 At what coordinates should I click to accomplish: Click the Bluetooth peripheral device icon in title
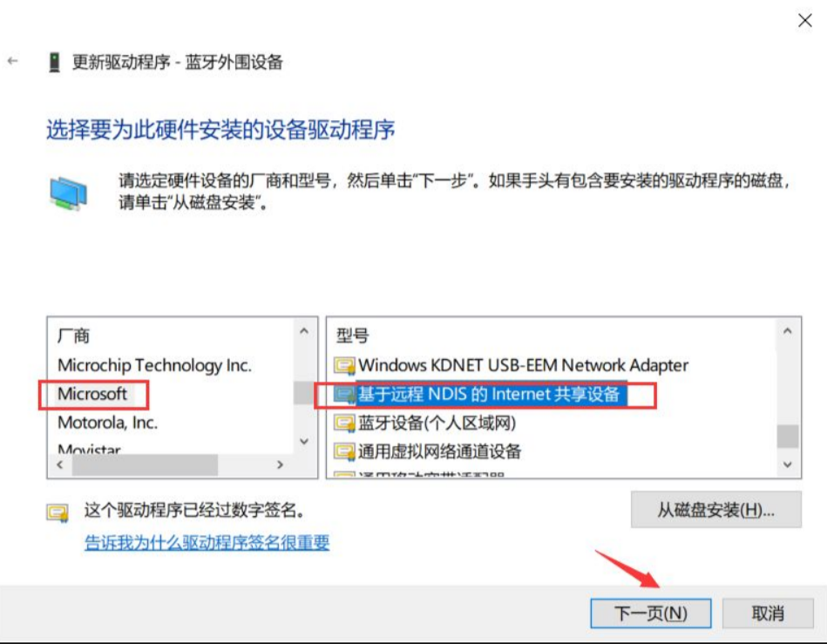pos(54,62)
